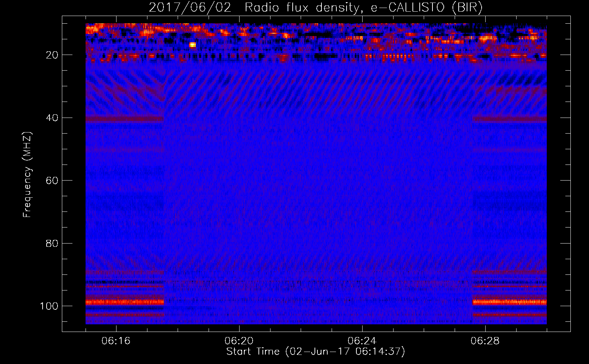Click the 60 frequency axis label
589x364 pixels.
(x=52, y=181)
